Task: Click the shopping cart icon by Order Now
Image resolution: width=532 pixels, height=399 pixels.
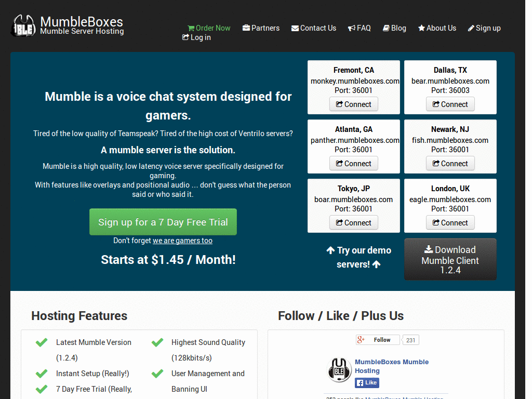Action: click(x=191, y=28)
